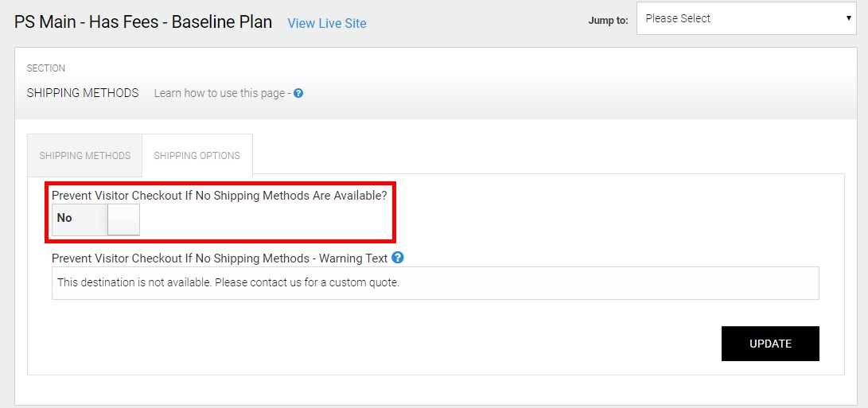Click the SHIPPING METHODS section heading
Image resolution: width=868 pixels, height=408 pixels.
coord(83,93)
